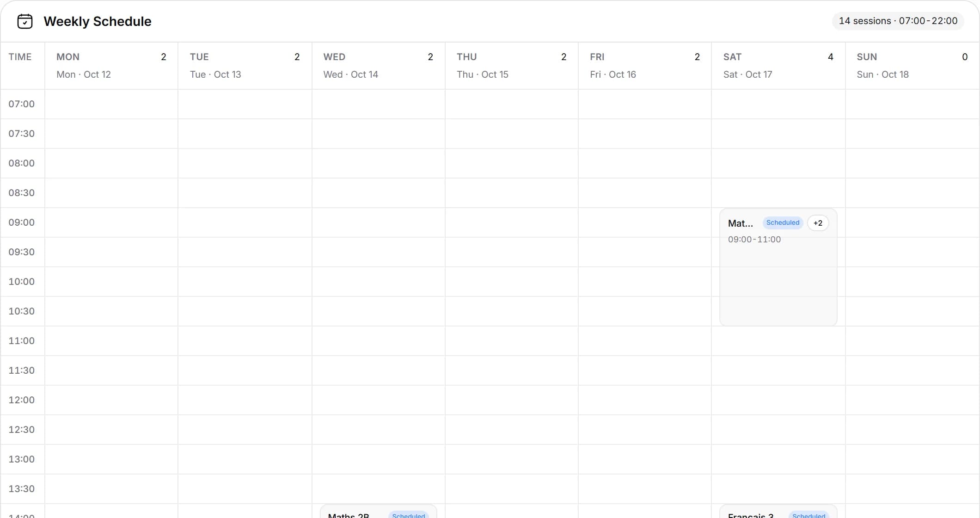The height and width of the screenshot is (518, 980).
Task: Open the +2 overflow badge on Saturday
Action: (818, 223)
